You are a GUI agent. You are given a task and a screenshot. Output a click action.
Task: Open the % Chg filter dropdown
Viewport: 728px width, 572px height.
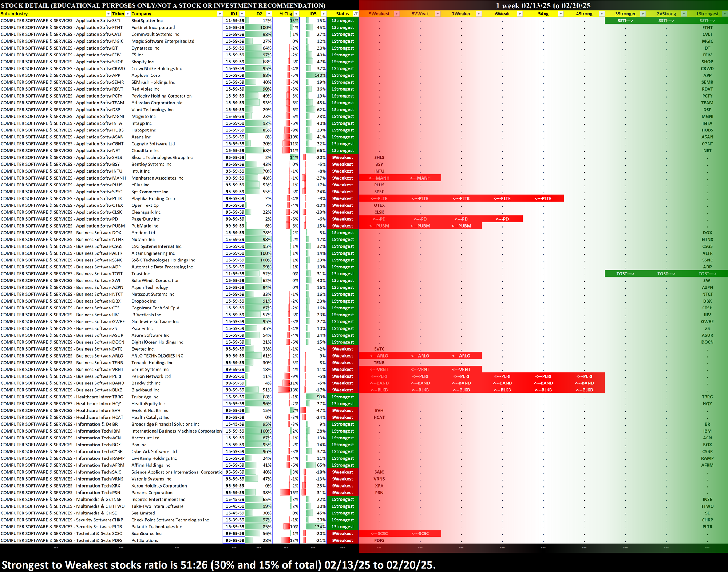pyautogui.click(x=296, y=14)
